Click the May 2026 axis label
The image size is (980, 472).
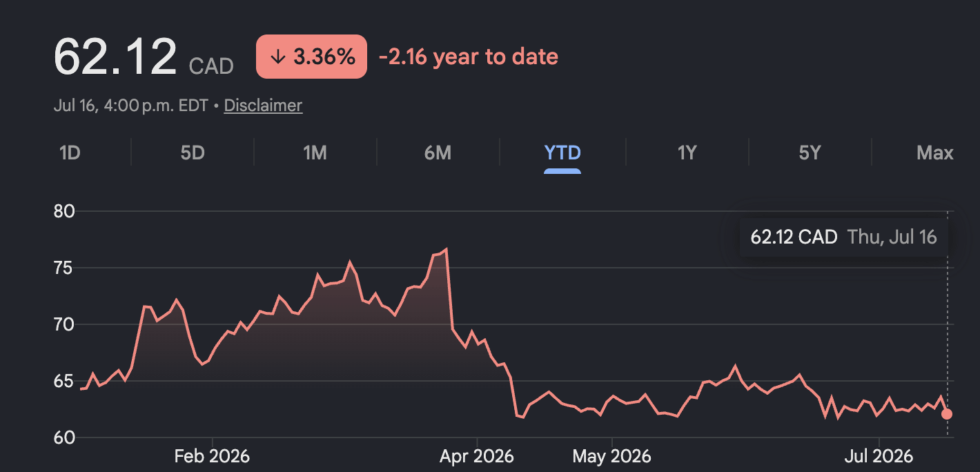[611, 456]
